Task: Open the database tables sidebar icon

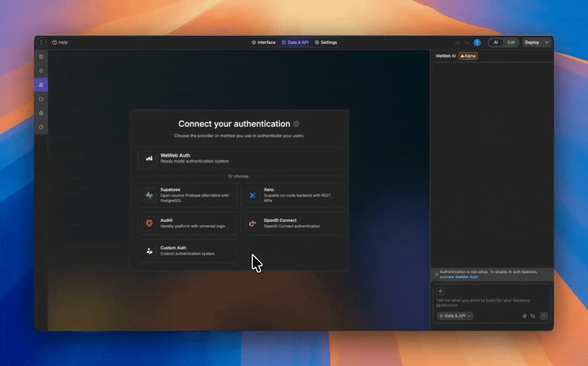Action: (x=41, y=56)
